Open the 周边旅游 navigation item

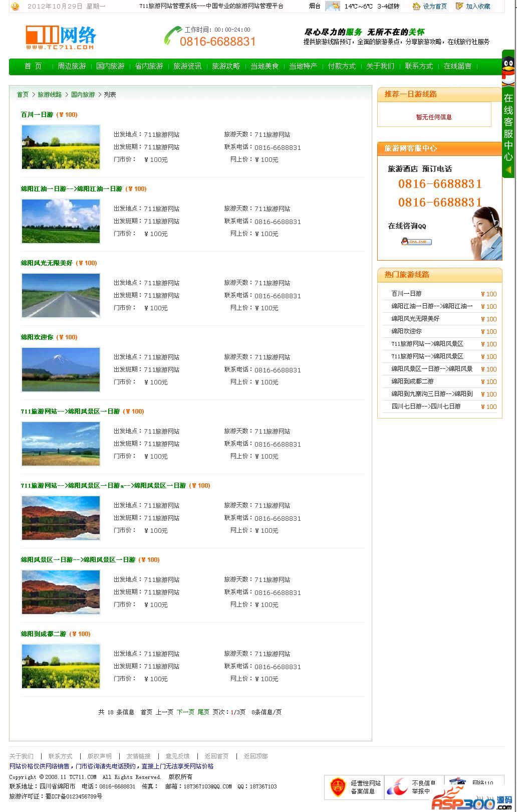72,66
